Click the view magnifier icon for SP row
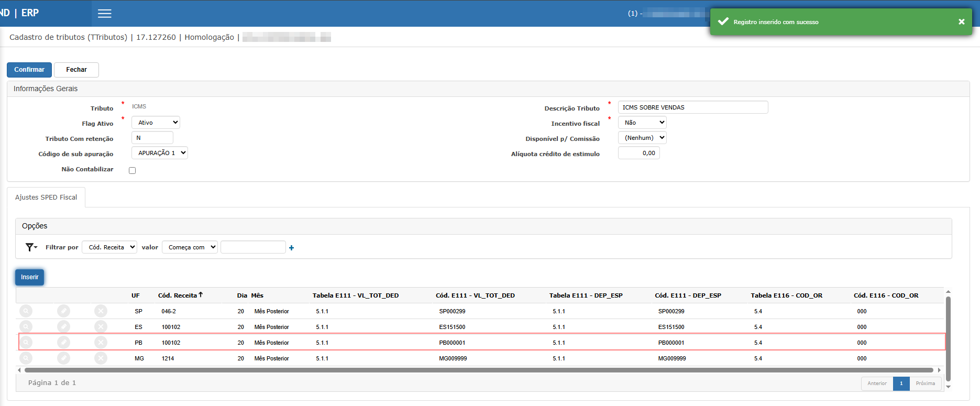The height and width of the screenshot is (406, 980). [26, 311]
